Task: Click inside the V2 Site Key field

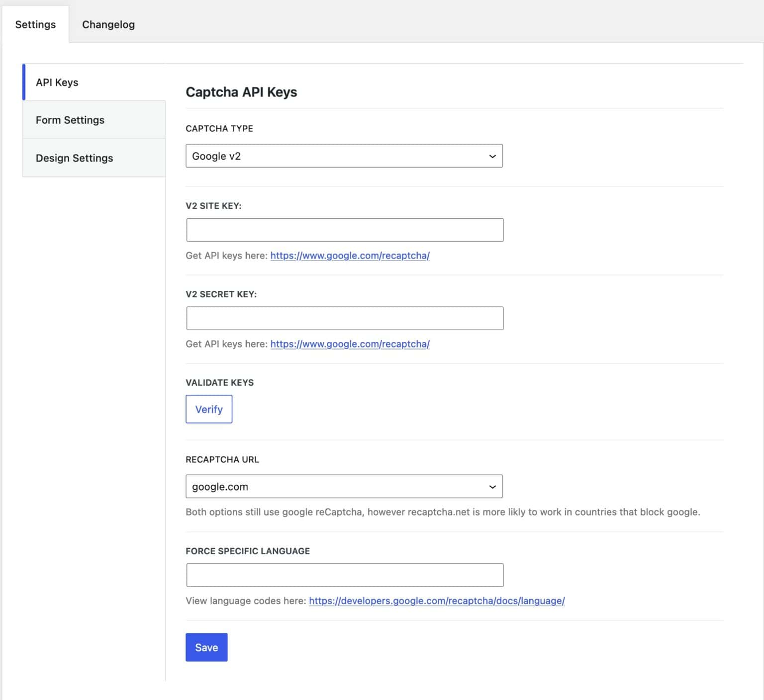Action: pyautogui.click(x=344, y=230)
